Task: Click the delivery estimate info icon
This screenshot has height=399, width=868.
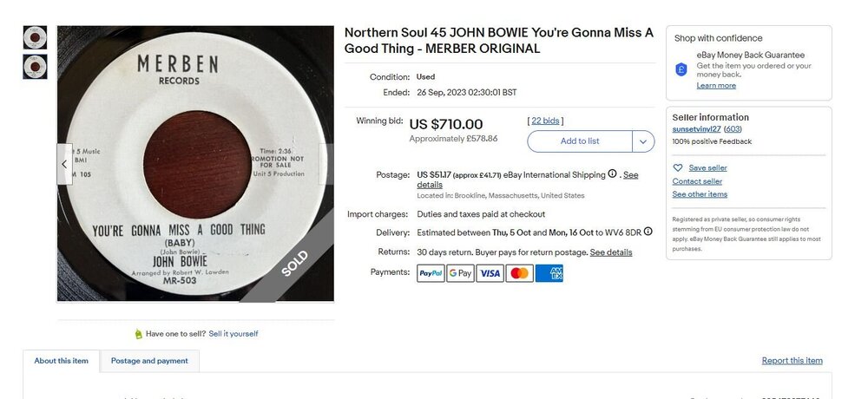Action: coord(648,232)
